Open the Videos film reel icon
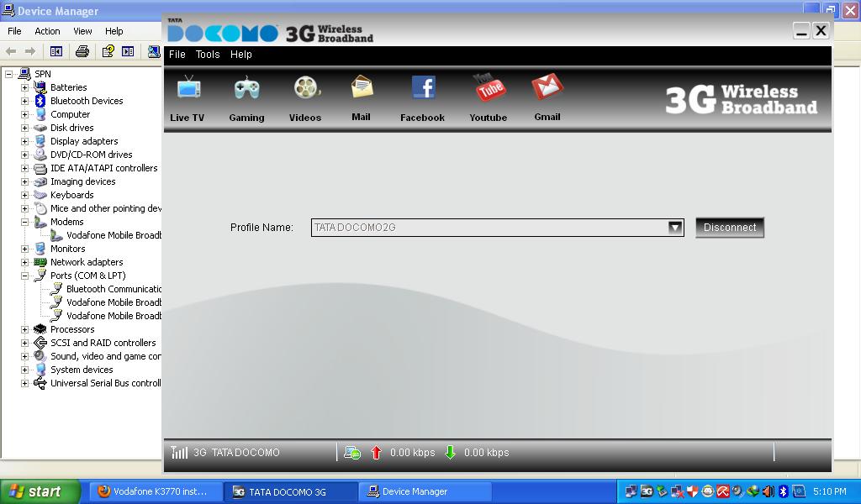This screenshot has width=861, height=504. click(306, 89)
